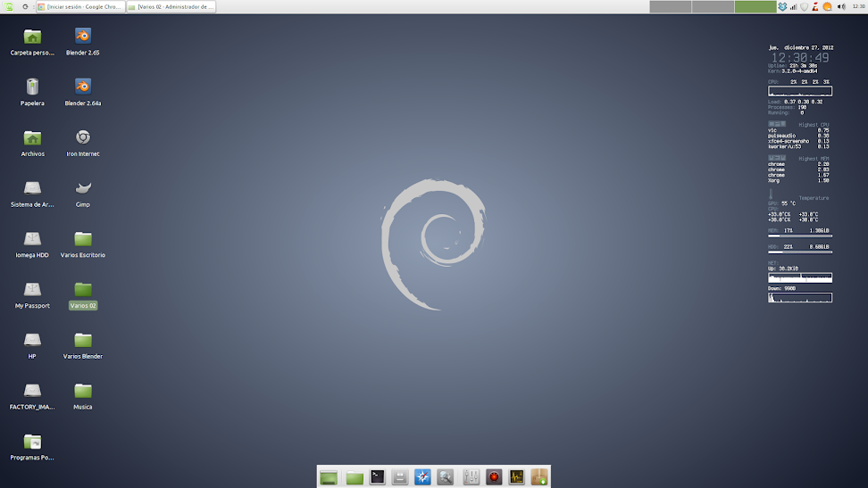This screenshot has width=868, height=488.
Task: Select the Varios 02 folder icon
Action: click(x=83, y=289)
